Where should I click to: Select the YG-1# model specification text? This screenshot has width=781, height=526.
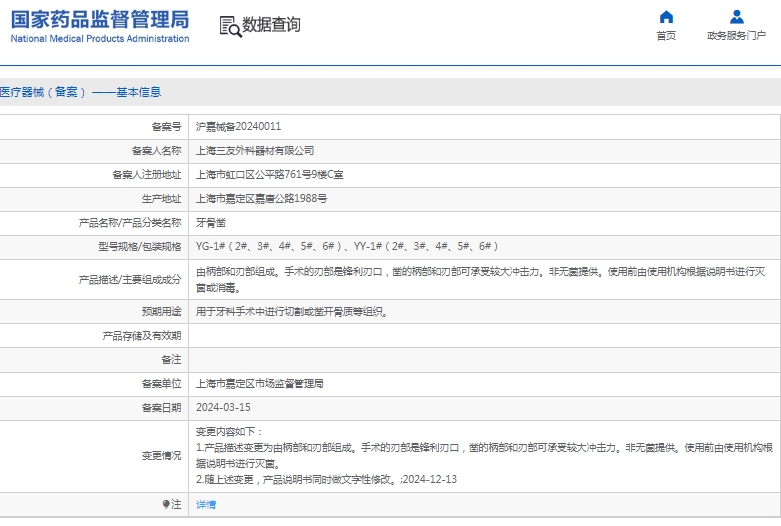pos(347,246)
